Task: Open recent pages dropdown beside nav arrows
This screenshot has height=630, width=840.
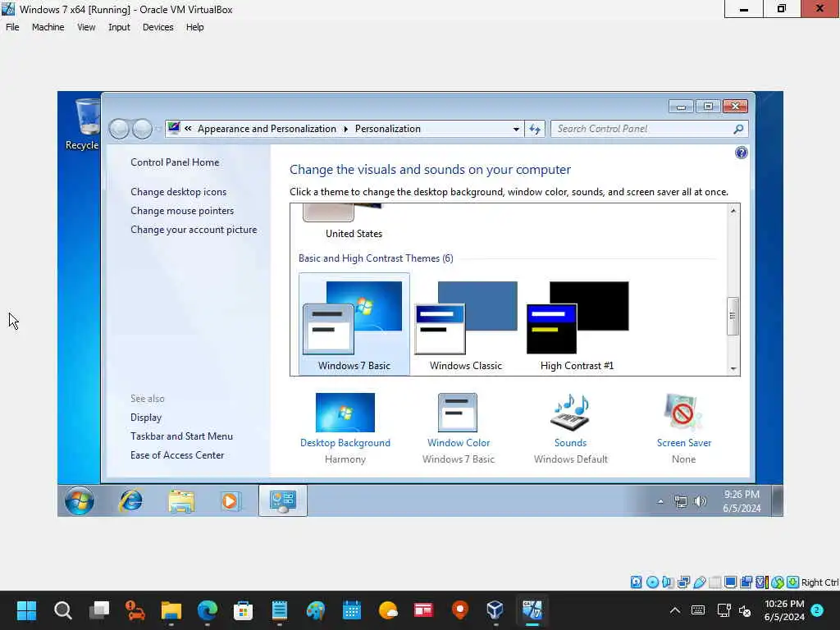Action: 157,129
